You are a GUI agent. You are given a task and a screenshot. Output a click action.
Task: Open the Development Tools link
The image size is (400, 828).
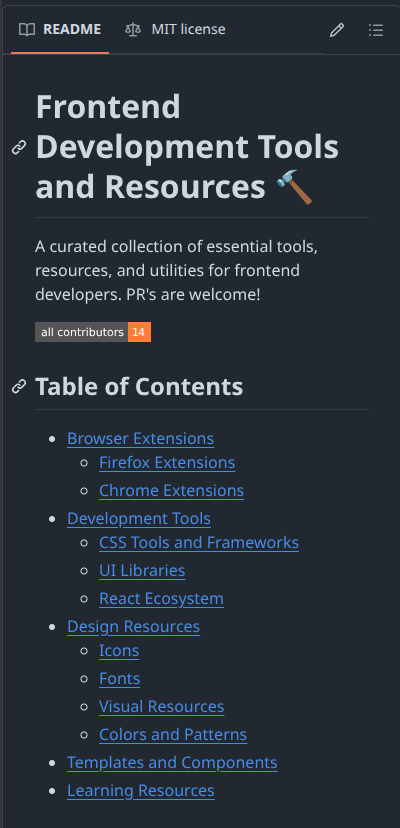pos(139,519)
